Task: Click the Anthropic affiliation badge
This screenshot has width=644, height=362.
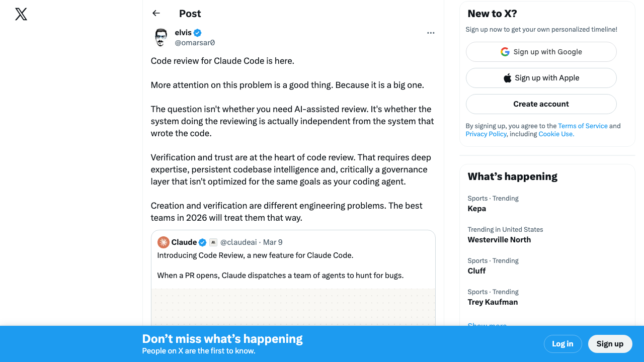Action: click(213, 242)
